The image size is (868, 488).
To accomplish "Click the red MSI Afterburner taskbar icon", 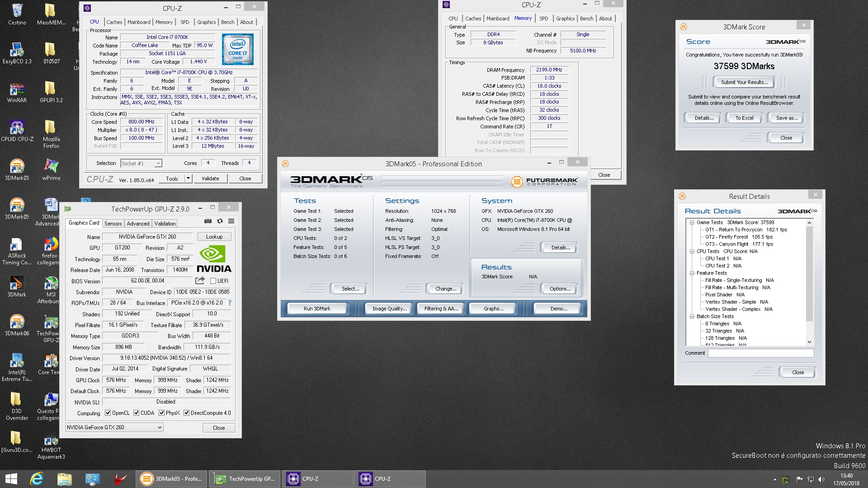I will point(120,479).
